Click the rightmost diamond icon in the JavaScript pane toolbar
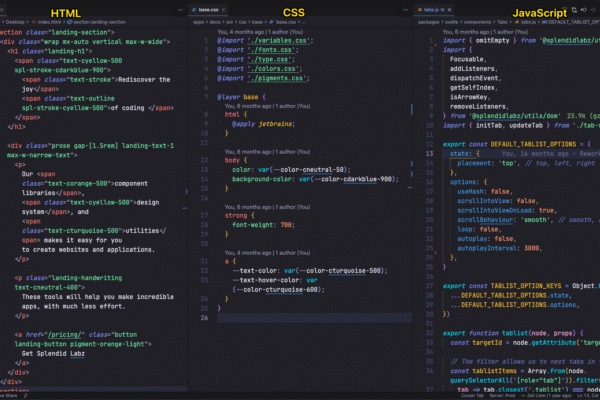Viewport: 600px width, 400px height. pyautogui.click(x=593, y=10)
